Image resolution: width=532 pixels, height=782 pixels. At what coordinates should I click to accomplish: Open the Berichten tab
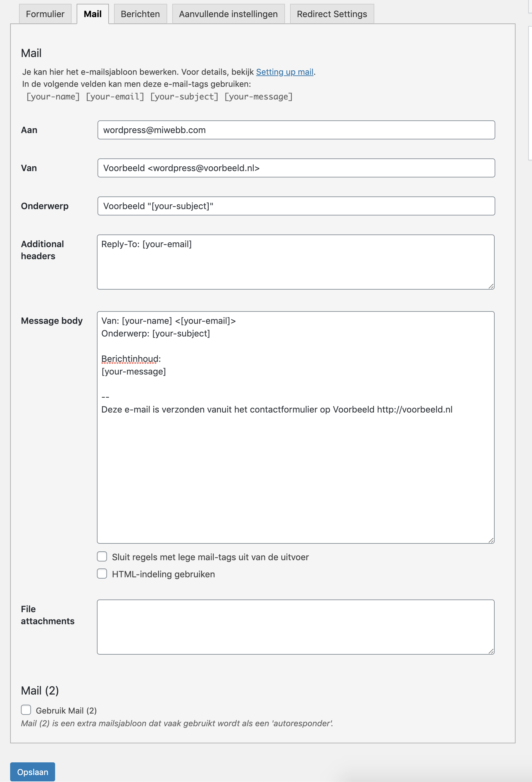tap(140, 14)
